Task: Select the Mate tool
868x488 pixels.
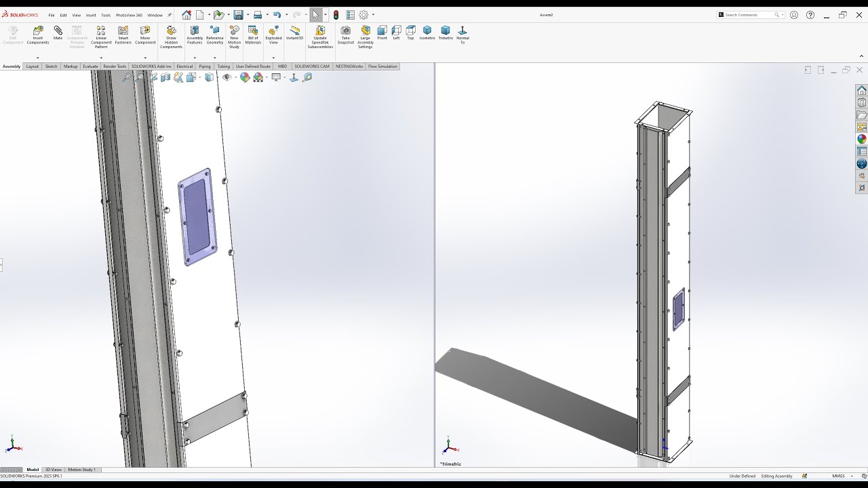Action: point(58,33)
